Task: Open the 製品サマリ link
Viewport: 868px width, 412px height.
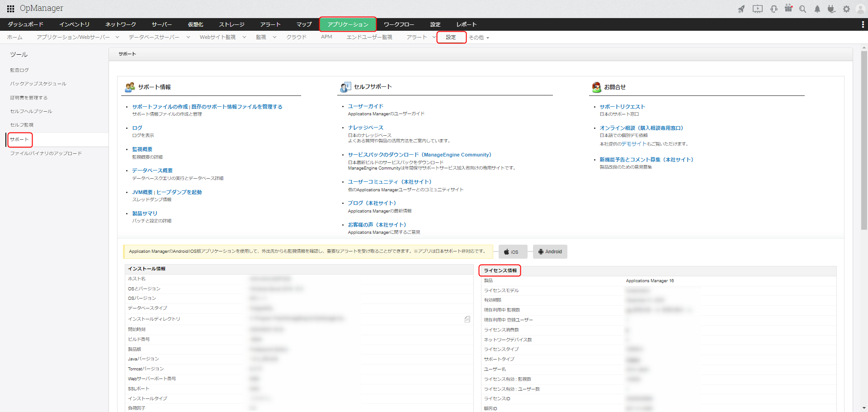Action: click(145, 213)
